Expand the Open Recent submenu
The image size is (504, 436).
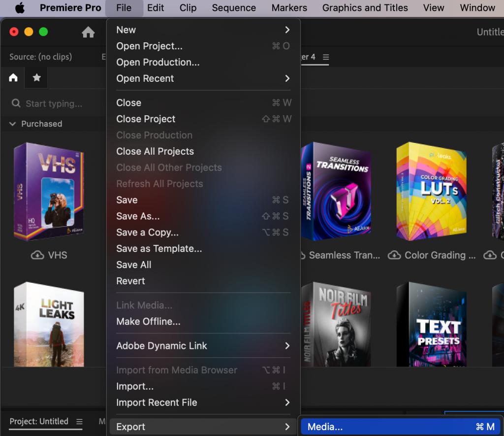pos(145,78)
